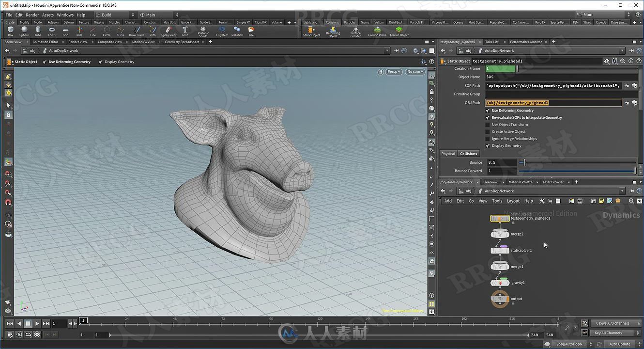Click the OBJ Path input field

[553, 103]
